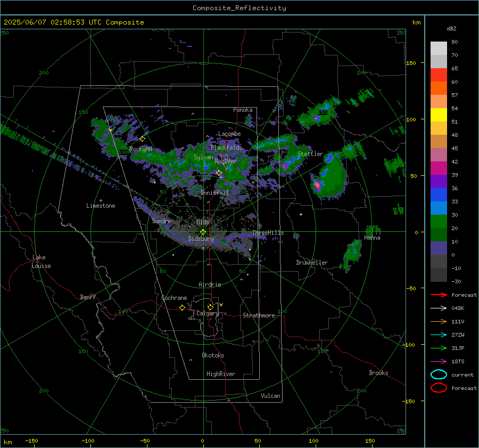Click the Olds label

pos(203,222)
